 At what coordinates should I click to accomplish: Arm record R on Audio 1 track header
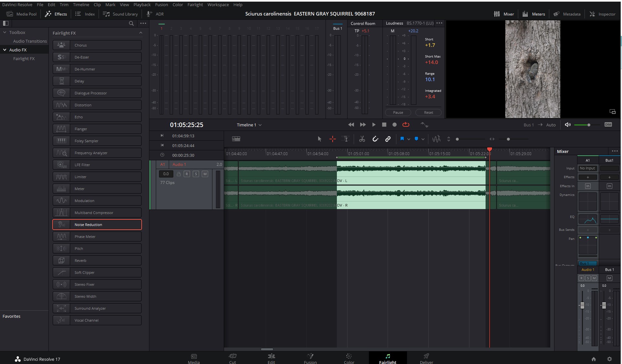coord(187,174)
